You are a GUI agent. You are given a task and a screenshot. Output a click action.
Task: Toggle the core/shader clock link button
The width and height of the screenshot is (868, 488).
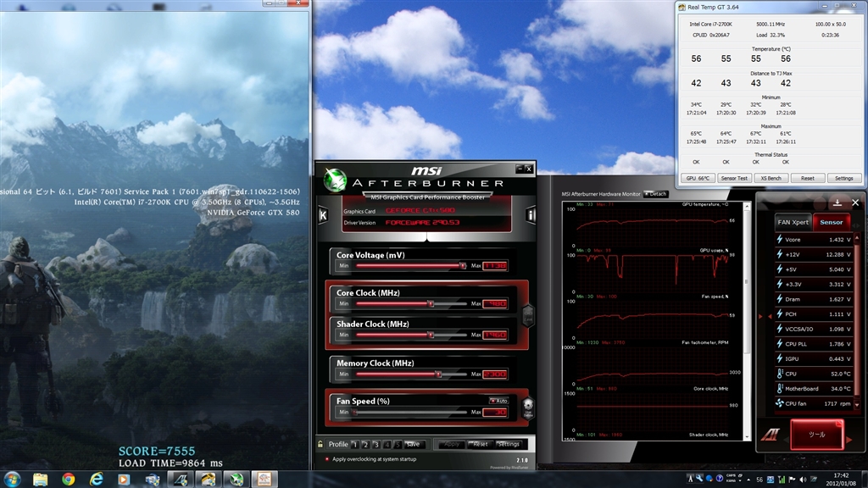click(x=528, y=315)
